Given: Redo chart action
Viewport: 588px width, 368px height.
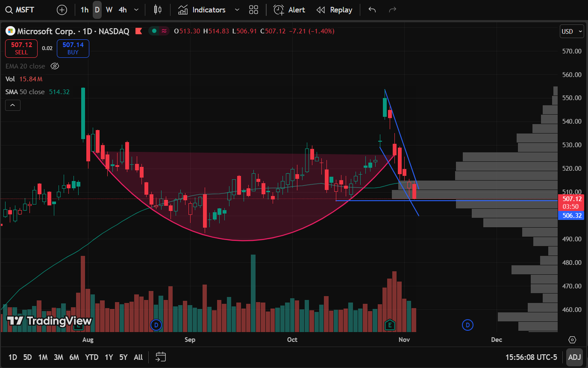Looking at the screenshot, I should [x=392, y=10].
